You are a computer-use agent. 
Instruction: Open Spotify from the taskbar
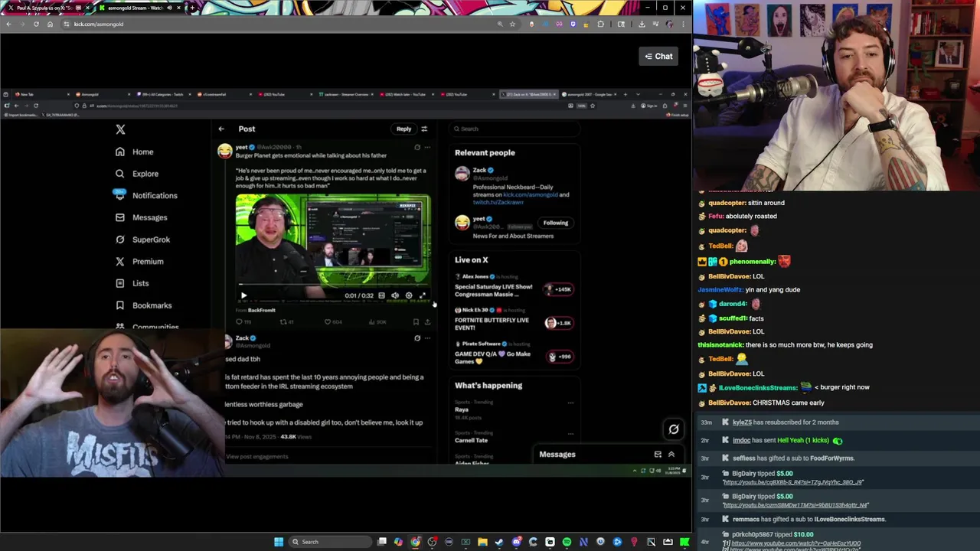tap(567, 542)
